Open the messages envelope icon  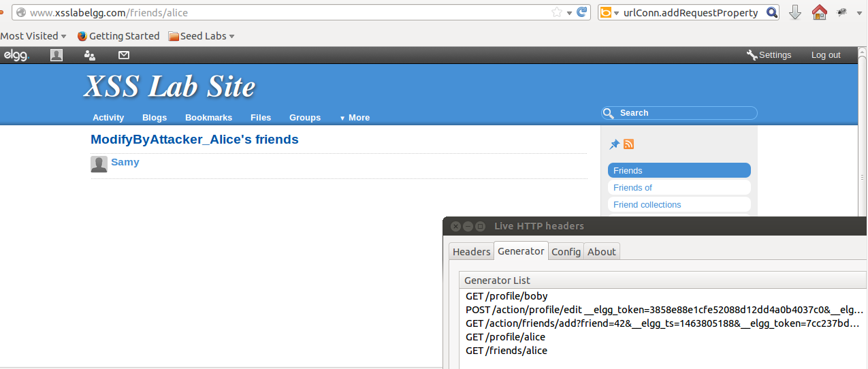tap(124, 55)
